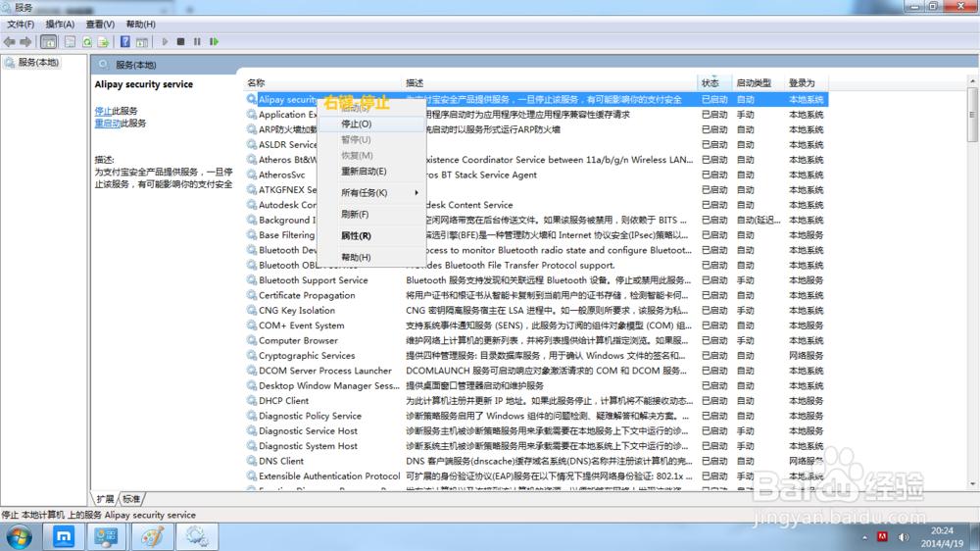Switch to the 标准 tab

click(131, 499)
